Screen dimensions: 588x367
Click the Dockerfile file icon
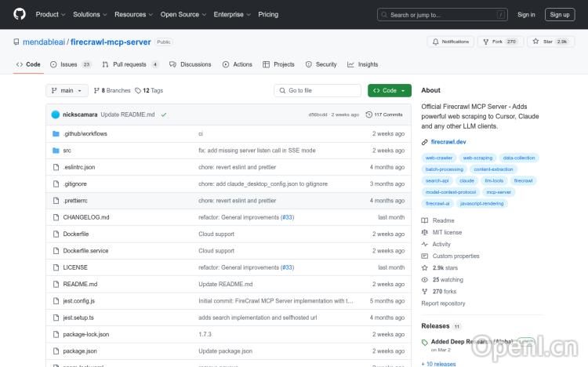coord(56,234)
